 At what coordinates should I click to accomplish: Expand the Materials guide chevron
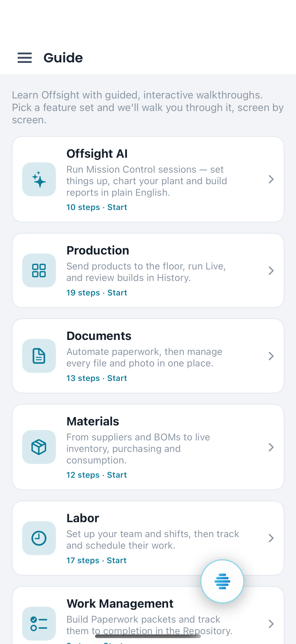[271, 447]
